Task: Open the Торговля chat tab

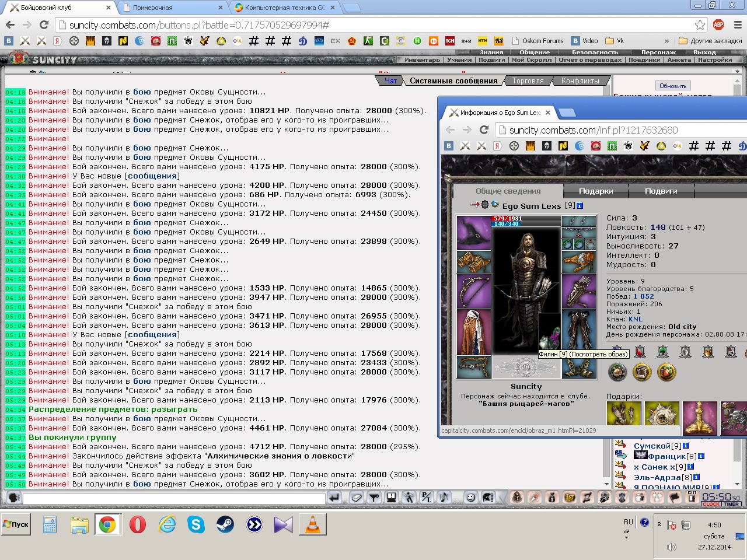Action: point(528,80)
